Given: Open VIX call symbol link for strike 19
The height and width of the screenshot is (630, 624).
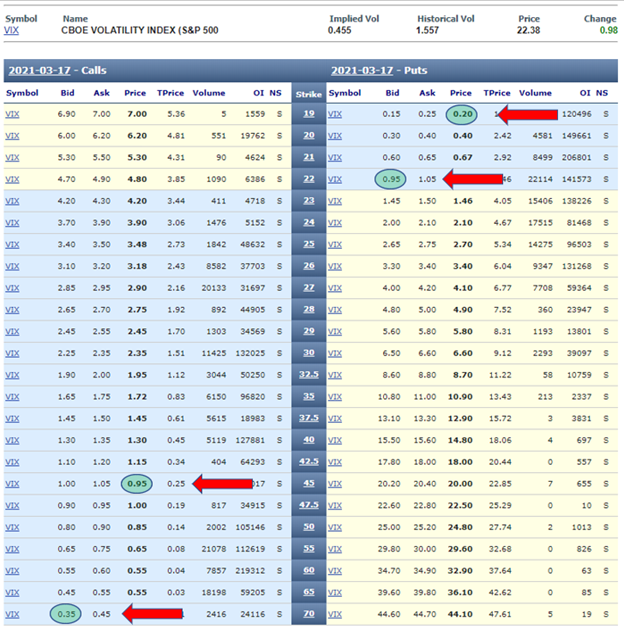Looking at the screenshot, I should [x=12, y=114].
